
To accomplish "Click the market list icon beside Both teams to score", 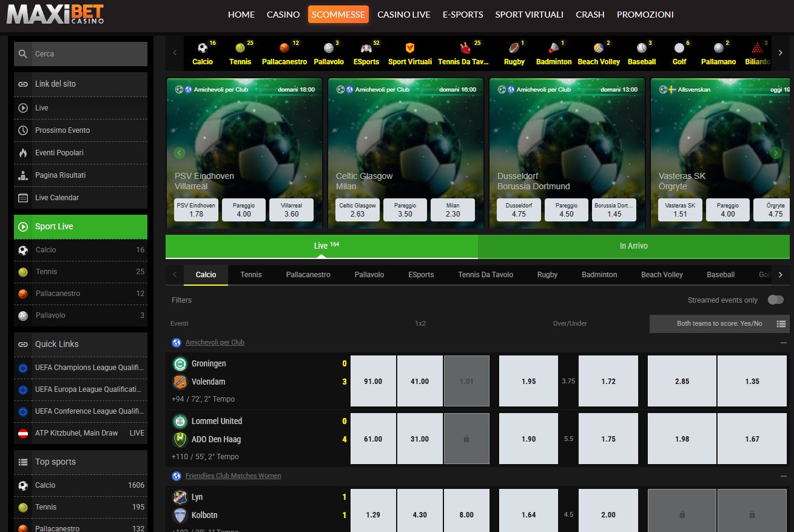I will click(x=781, y=324).
